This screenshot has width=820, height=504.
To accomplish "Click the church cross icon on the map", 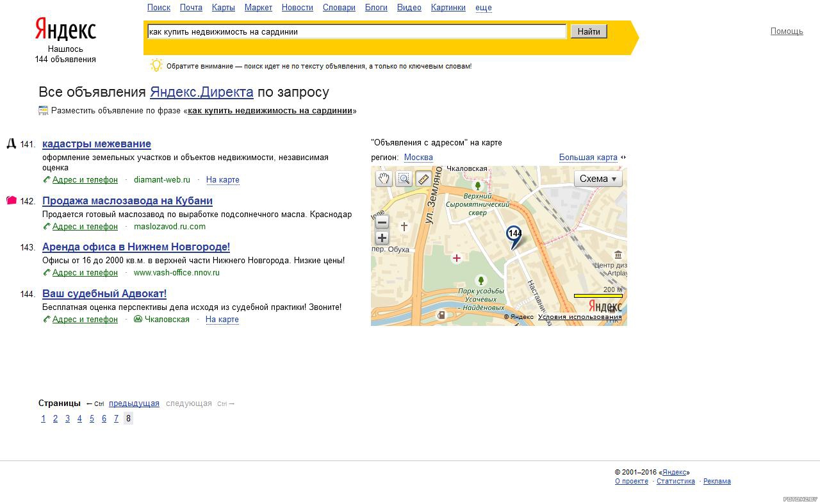I will [404, 226].
